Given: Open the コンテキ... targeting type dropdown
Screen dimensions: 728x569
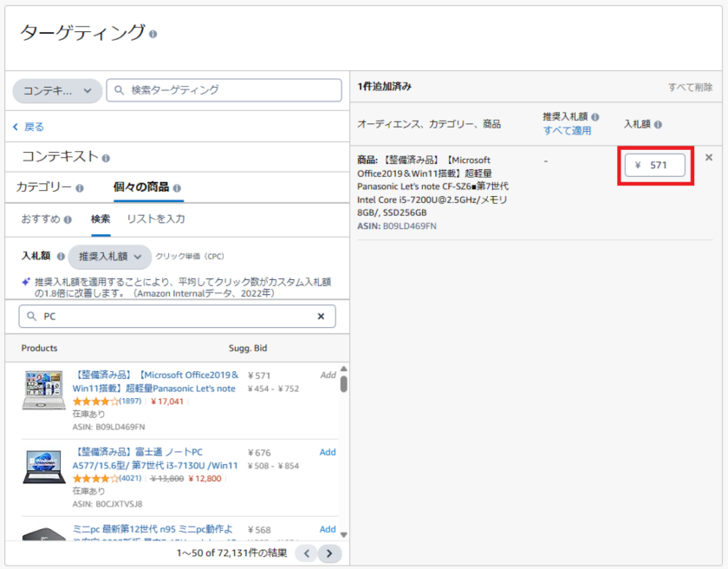Looking at the screenshot, I should (57, 90).
